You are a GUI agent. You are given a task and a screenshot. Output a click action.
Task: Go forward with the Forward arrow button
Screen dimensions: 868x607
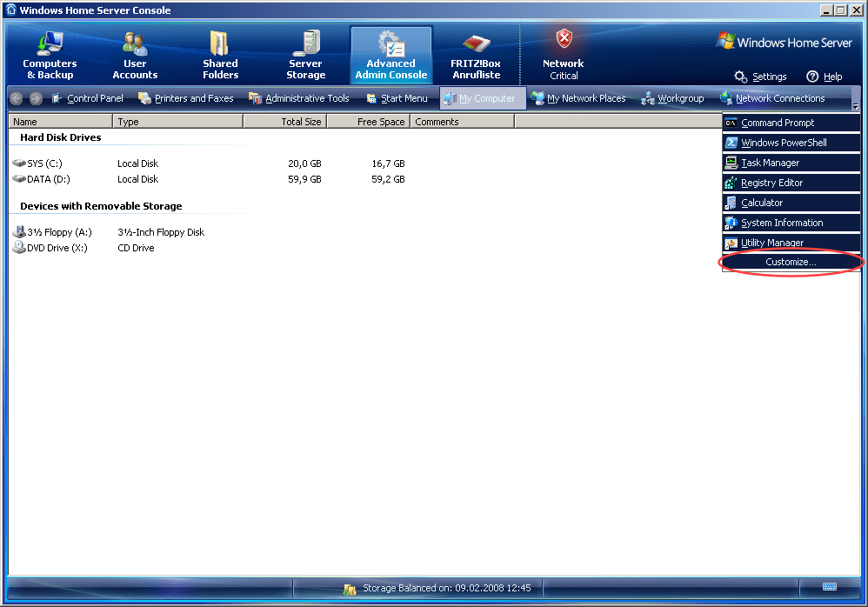36,98
